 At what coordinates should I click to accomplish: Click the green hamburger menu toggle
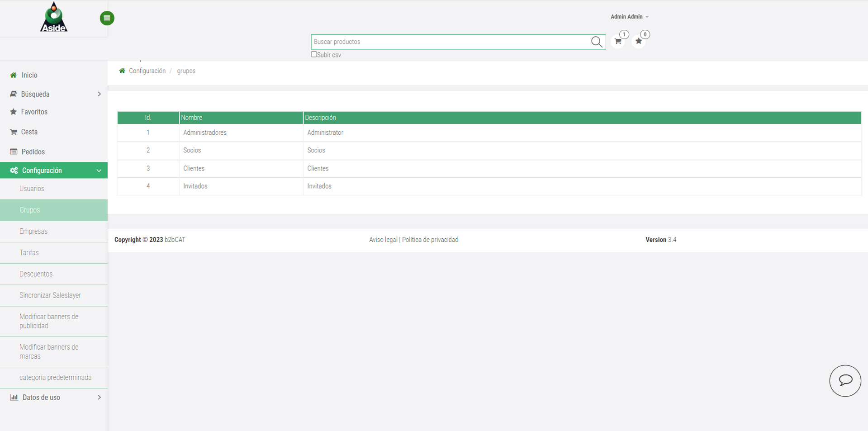pos(107,18)
